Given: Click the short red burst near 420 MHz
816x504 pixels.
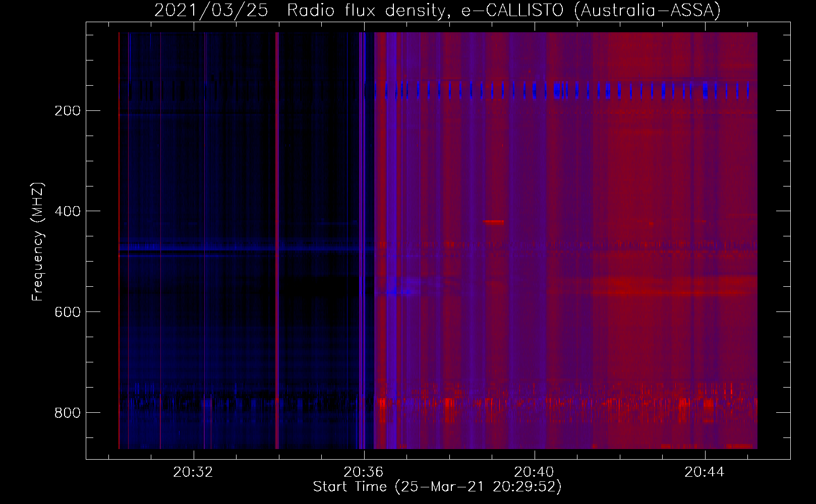Looking at the screenshot, I should (493, 222).
